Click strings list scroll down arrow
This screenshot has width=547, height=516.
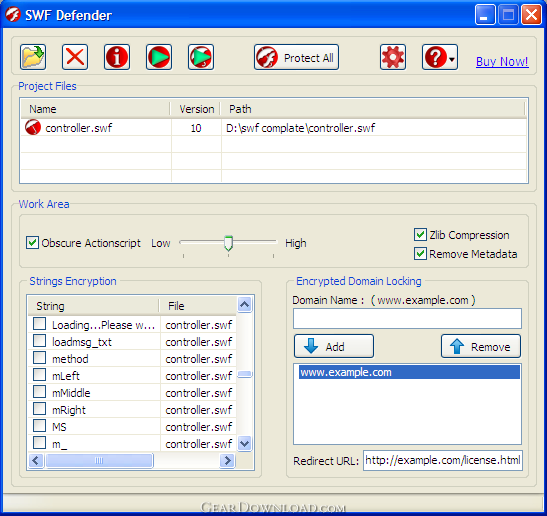tap(245, 444)
